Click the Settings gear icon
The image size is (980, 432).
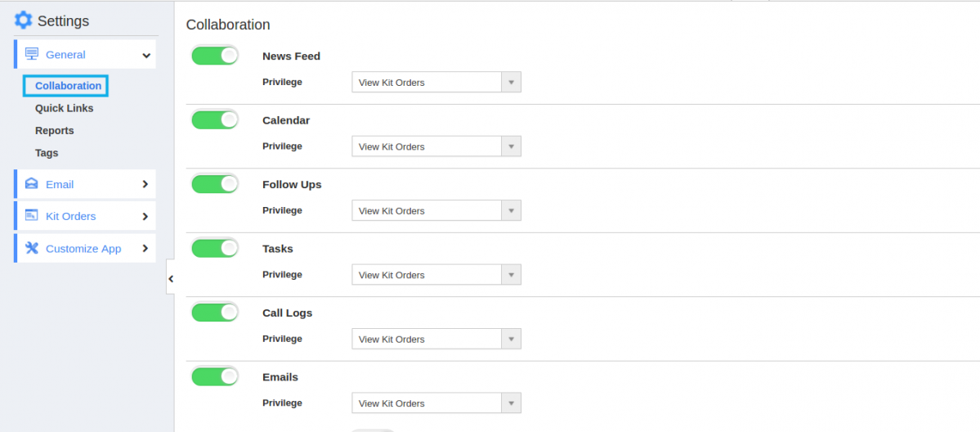point(23,20)
